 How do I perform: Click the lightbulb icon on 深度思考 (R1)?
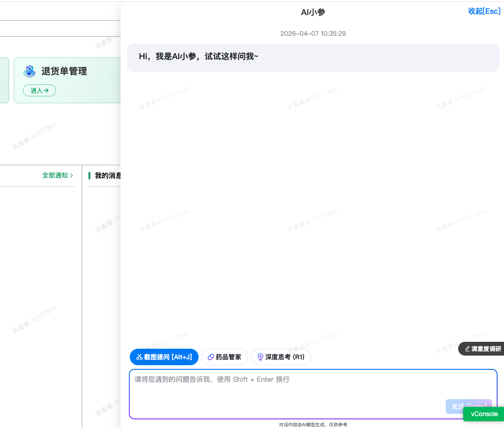coord(260,357)
